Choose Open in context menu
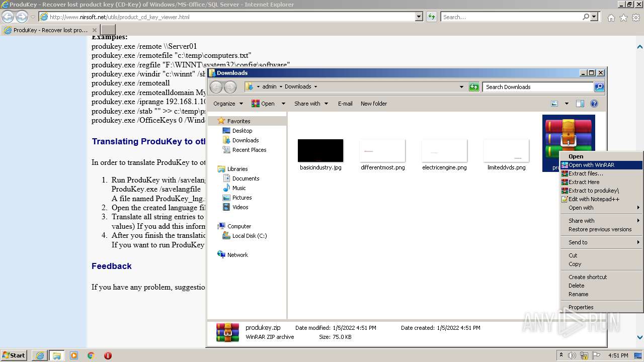Screen dimensions: 644x362 pos(602,156)
